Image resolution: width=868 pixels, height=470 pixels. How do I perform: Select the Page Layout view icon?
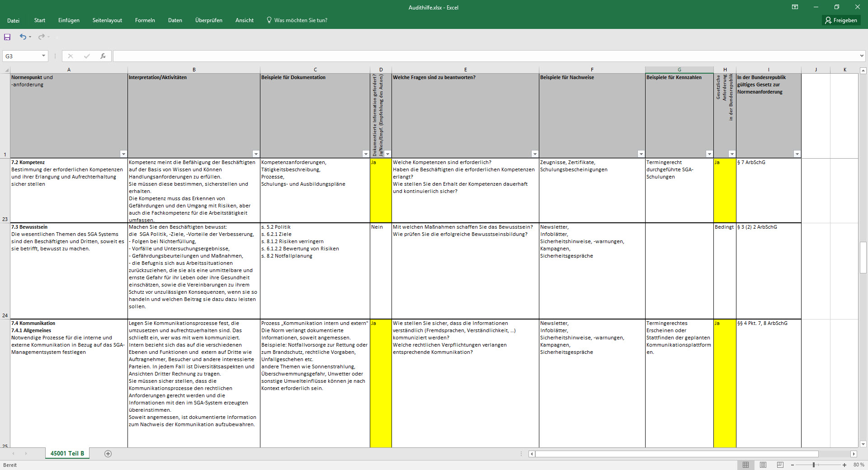(x=763, y=465)
